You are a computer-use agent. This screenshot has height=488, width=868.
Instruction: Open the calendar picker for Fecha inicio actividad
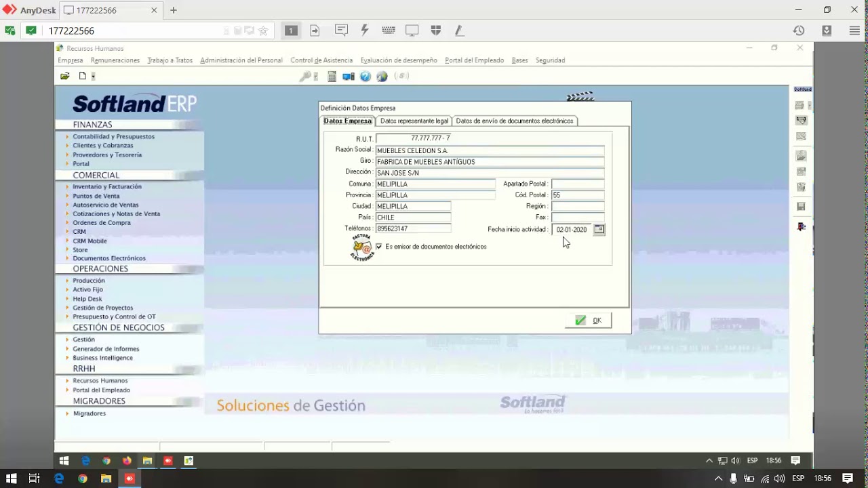pos(599,230)
